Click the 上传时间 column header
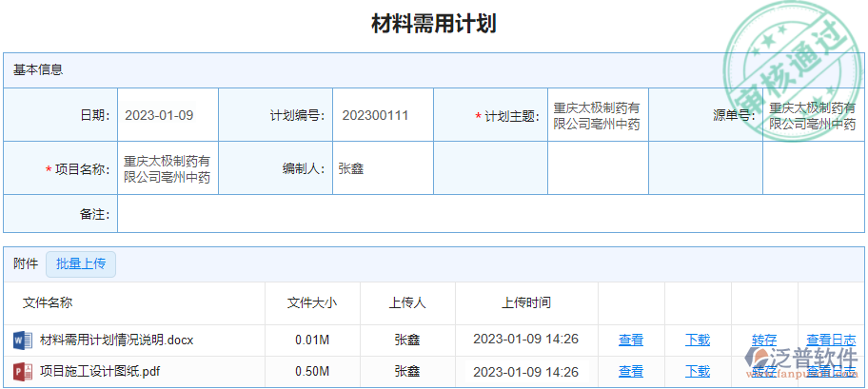868x389 pixels. (526, 302)
